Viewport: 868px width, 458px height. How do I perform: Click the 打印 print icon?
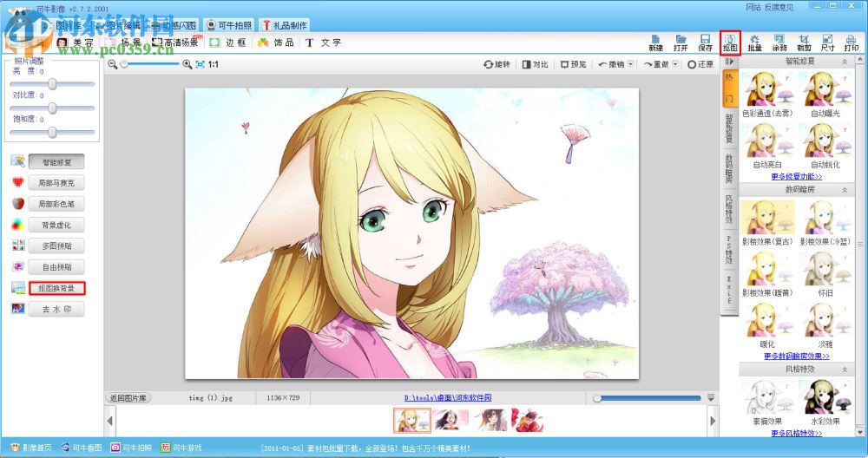[x=852, y=42]
